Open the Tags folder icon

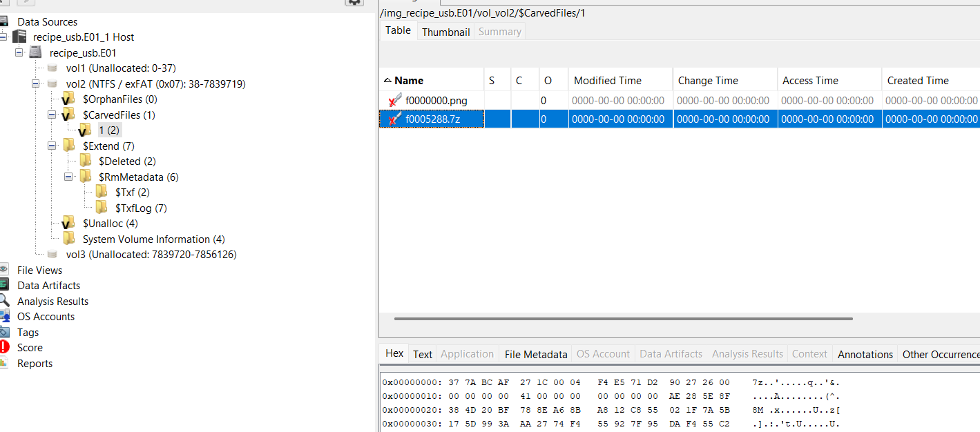(5, 332)
